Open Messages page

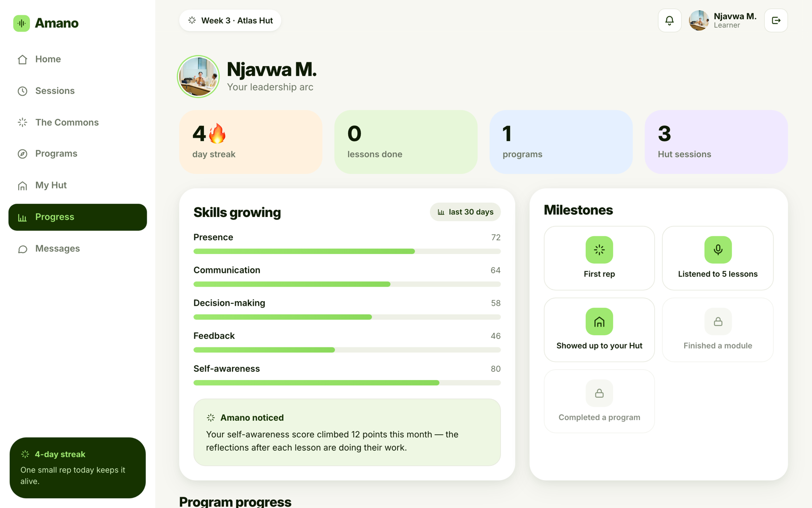click(x=78, y=249)
